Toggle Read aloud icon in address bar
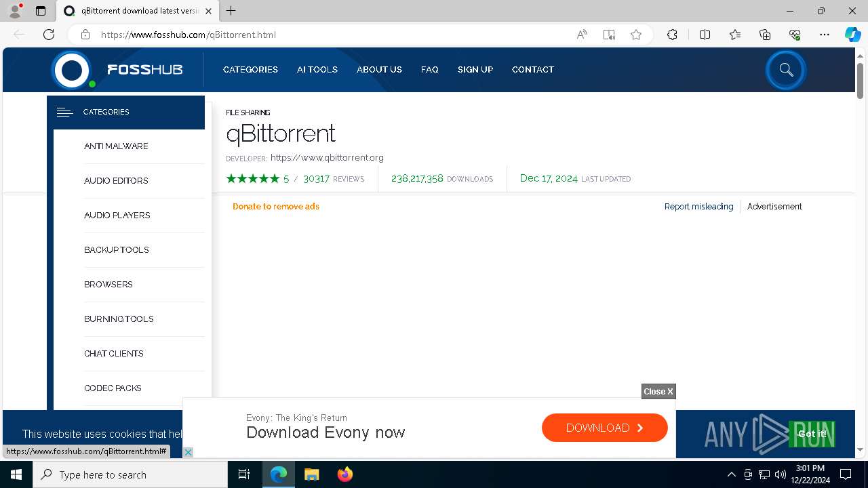This screenshot has height=488, width=868. point(582,35)
